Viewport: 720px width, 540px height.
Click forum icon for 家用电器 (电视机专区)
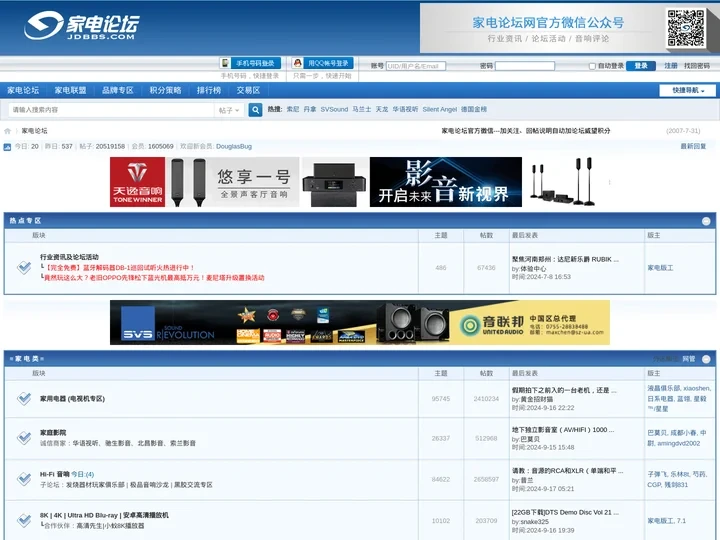24,399
